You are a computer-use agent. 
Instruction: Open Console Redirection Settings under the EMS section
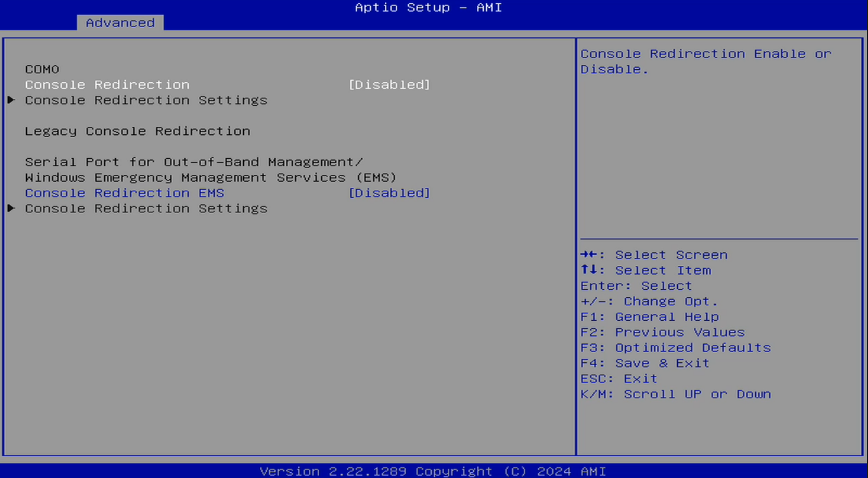[146, 209]
